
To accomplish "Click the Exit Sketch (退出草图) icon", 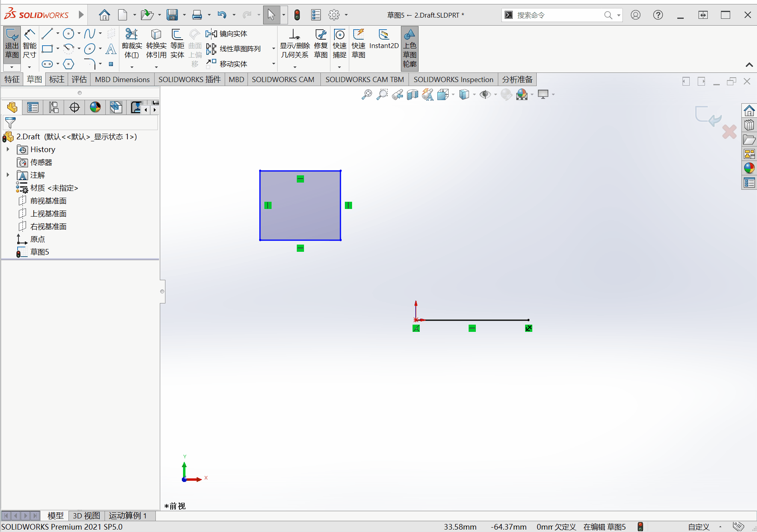I will click(x=12, y=43).
